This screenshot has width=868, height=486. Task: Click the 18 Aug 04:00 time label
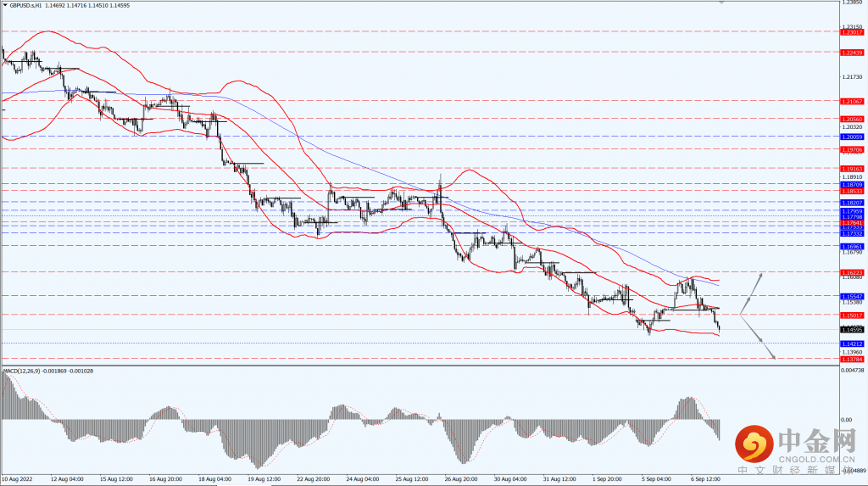pyautogui.click(x=214, y=479)
